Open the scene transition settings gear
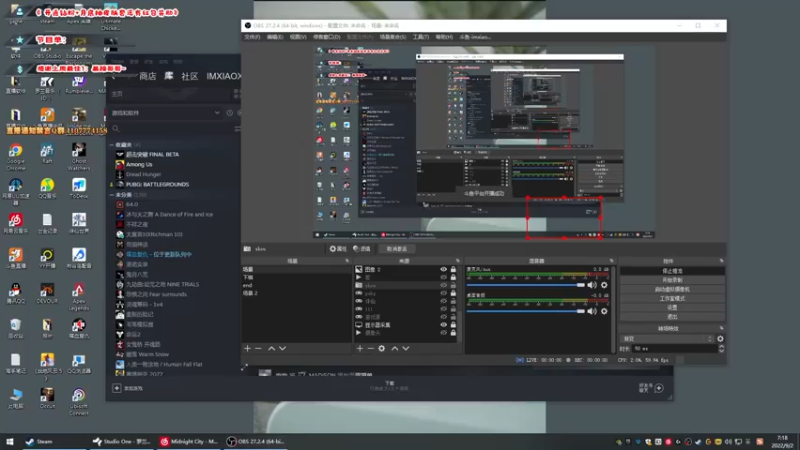800x450 pixels. 720,339
